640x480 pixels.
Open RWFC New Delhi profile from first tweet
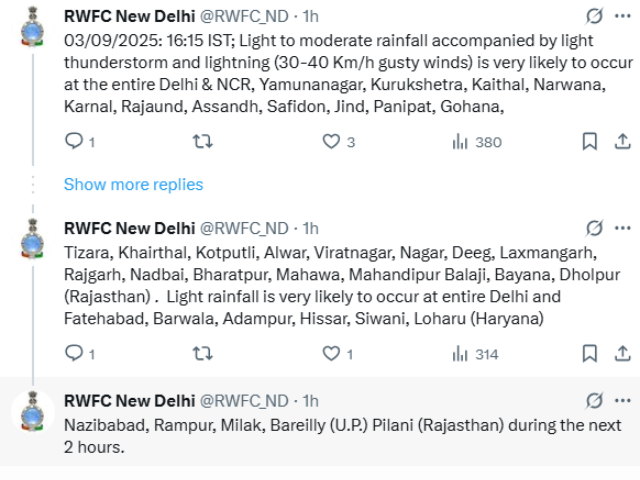[129, 17]
